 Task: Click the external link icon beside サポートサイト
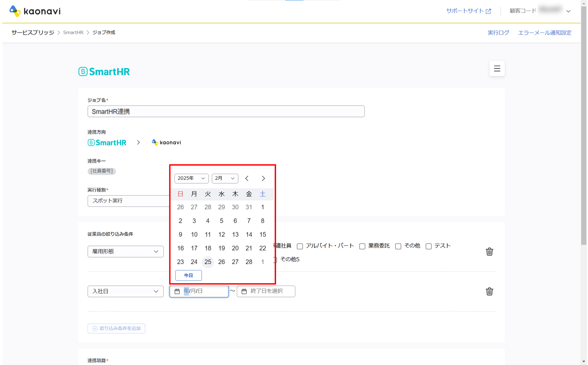[x=488, y=11]
